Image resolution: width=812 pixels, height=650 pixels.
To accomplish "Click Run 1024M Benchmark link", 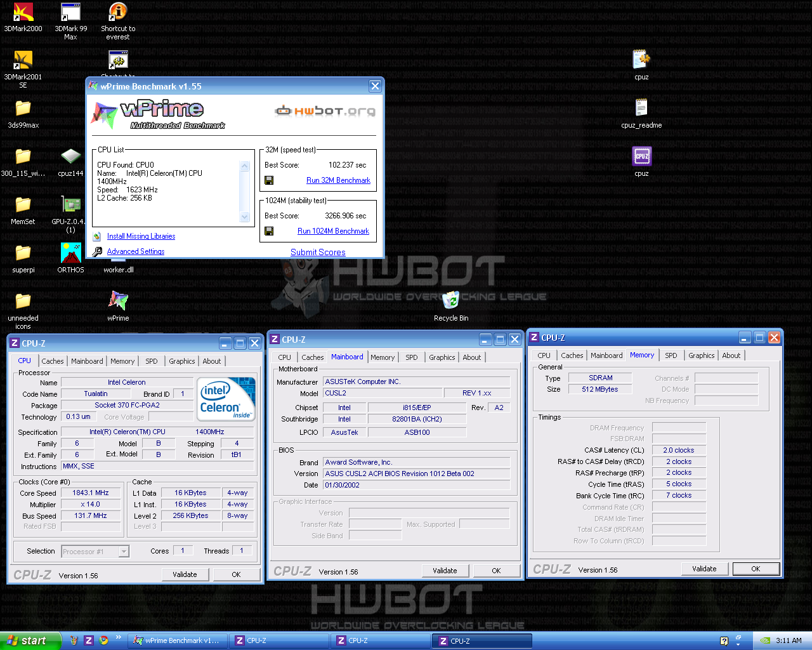I will [x=333, y=231].
